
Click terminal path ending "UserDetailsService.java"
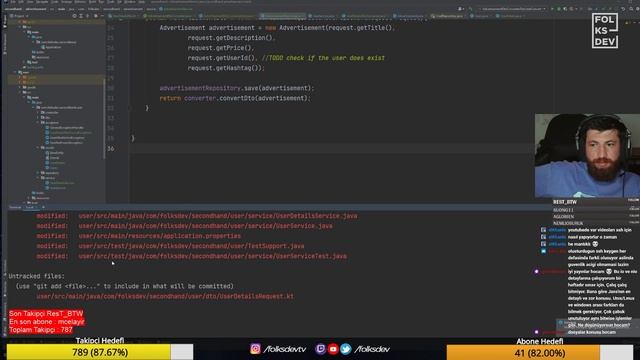218,216
